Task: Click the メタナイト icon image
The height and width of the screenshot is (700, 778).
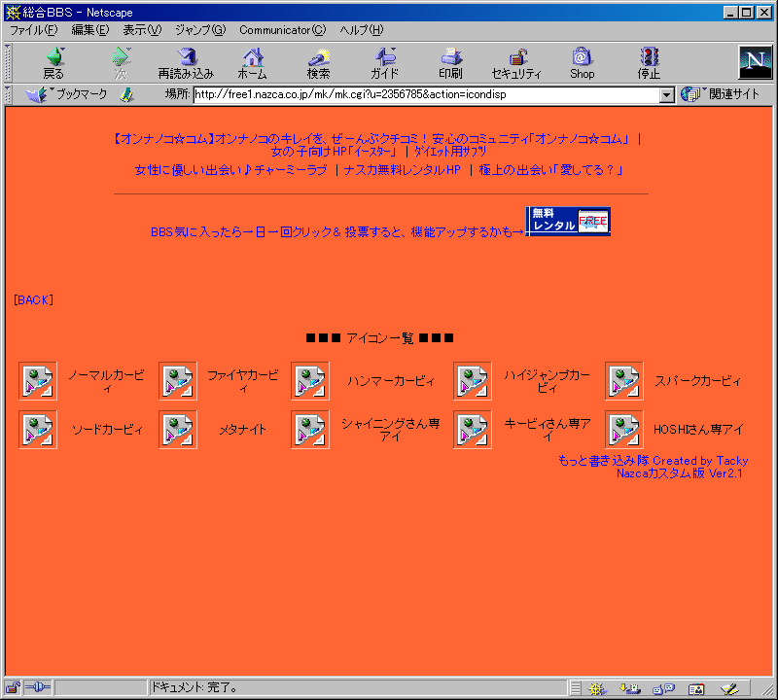Action: pos(178,430)
